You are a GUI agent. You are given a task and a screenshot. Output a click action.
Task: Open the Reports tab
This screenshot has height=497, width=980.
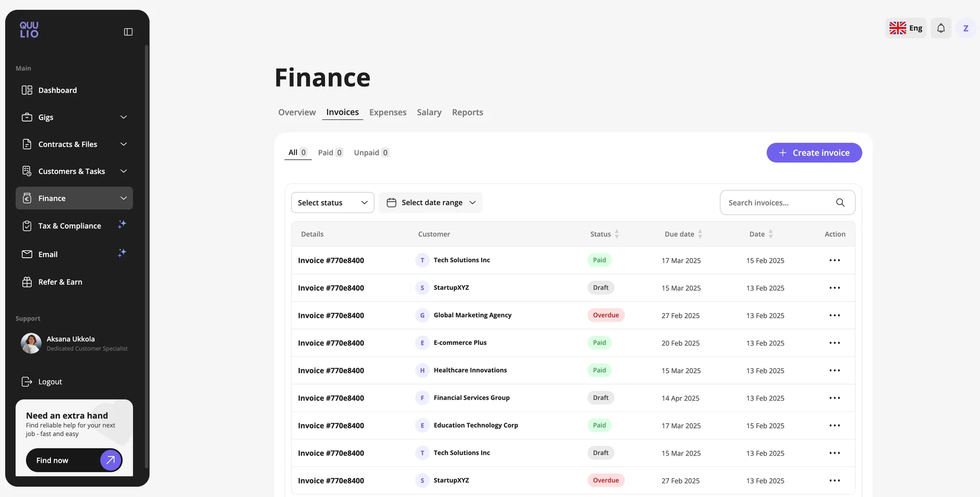point(468,112)
